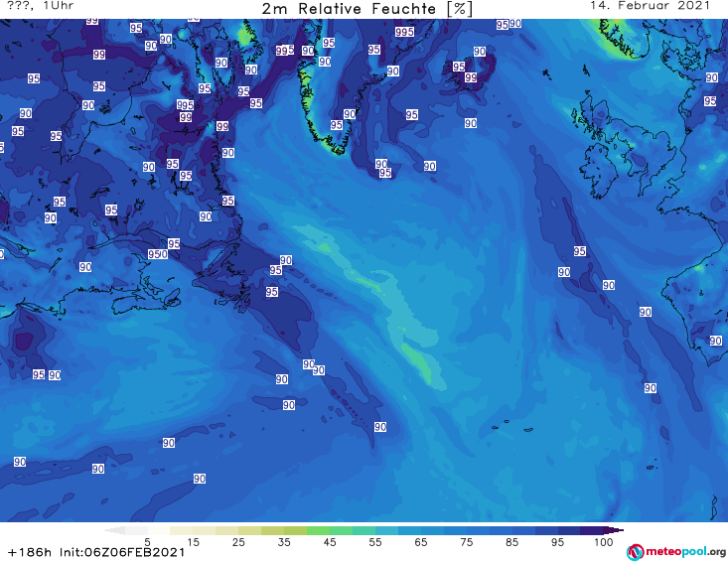Click legend value '100'
The height and width of the screenshot is (562, 728).
[604, 542]
